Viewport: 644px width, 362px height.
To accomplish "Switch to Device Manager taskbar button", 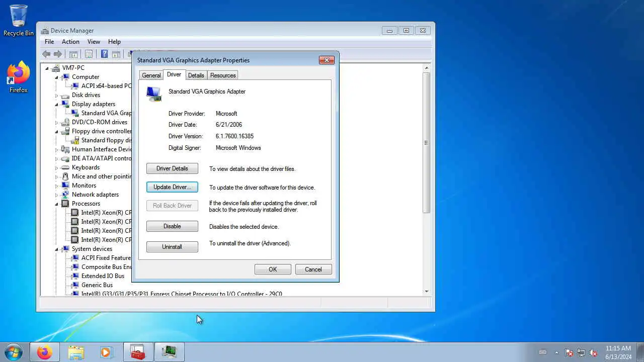I will tap(169, 352).
